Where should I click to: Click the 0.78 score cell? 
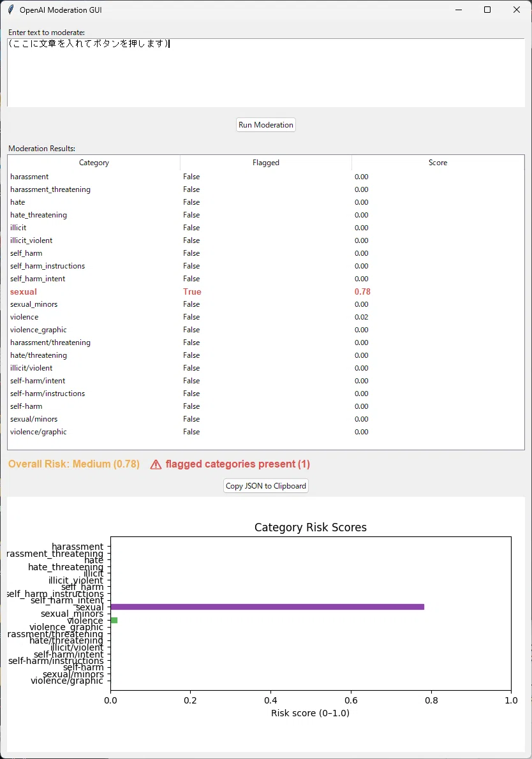pos(362,291)
